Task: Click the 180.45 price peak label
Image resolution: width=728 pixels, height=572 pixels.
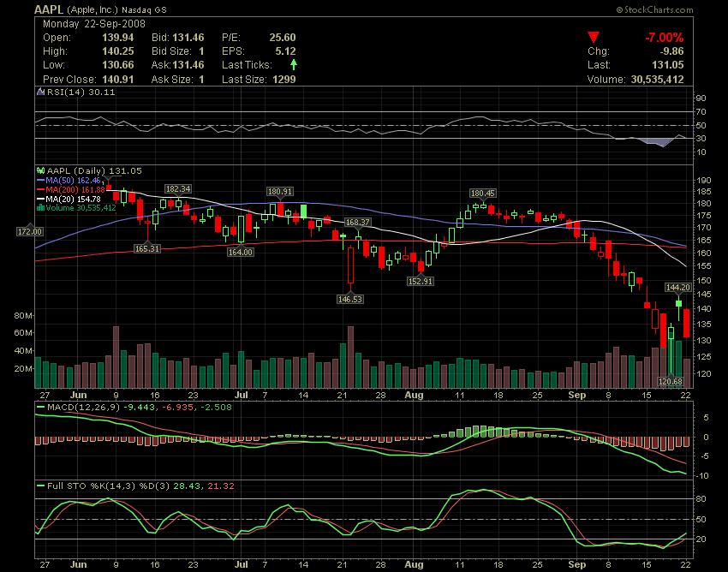Action: [483, 194]
